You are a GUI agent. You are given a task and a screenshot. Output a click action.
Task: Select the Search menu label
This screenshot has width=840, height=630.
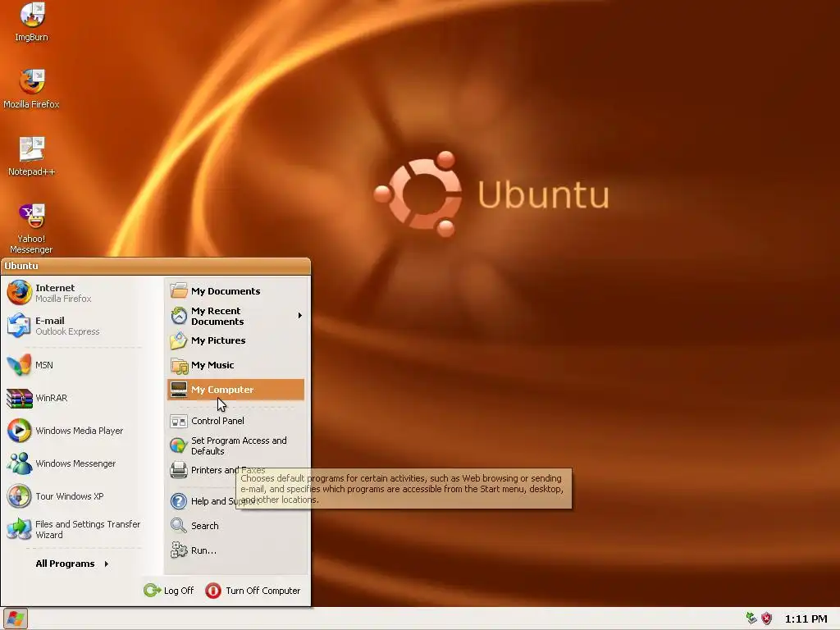pos(204,526)
